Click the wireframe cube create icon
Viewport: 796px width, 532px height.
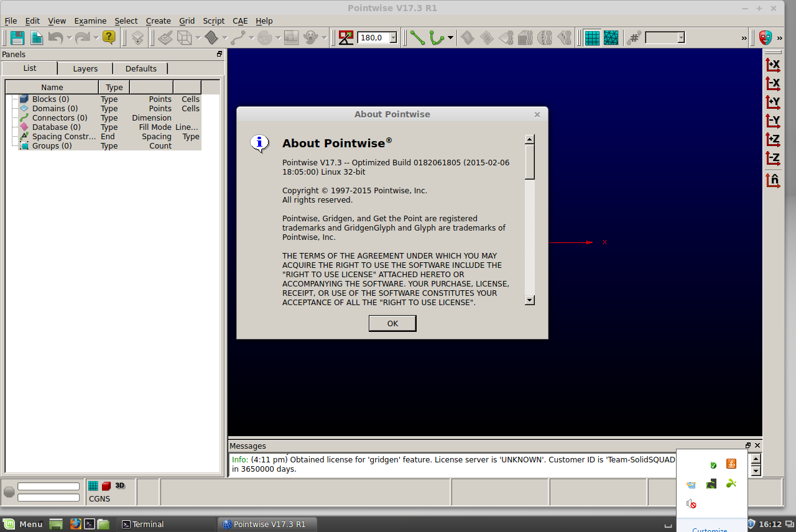[x=185, y=37]
